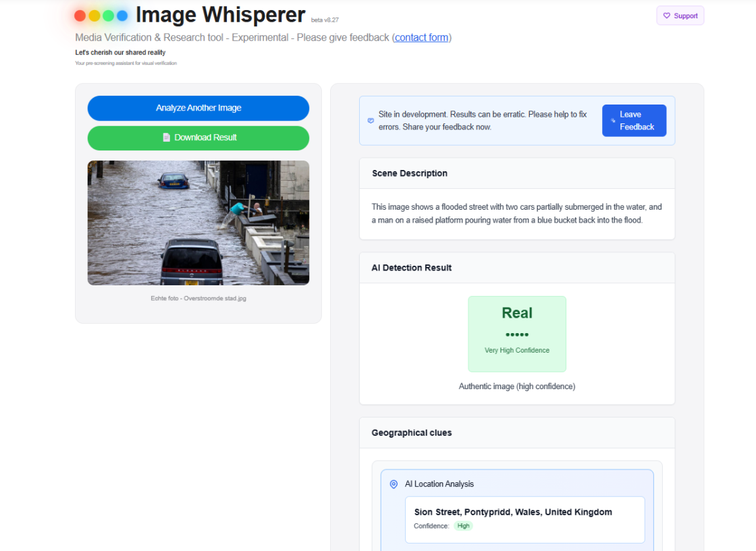Viewport: 756px width, 551px height.
Task: Select the red dot in the logo
Action: [x=80, y=14]
